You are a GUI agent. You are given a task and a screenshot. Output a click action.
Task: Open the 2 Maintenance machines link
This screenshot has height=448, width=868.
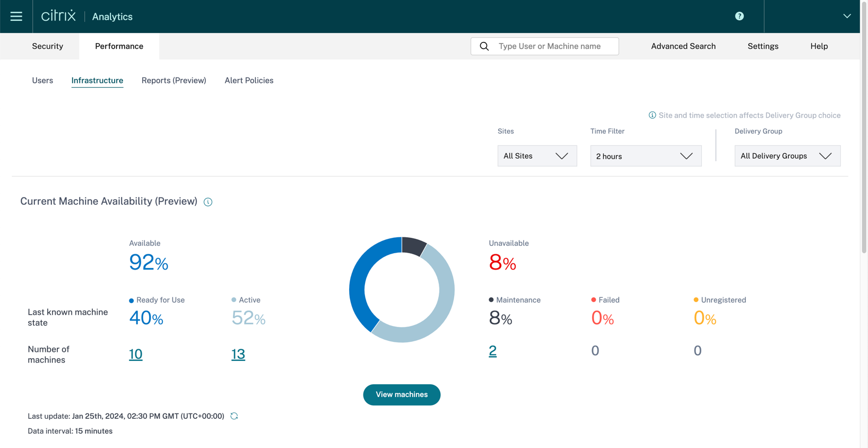point(492,351)
